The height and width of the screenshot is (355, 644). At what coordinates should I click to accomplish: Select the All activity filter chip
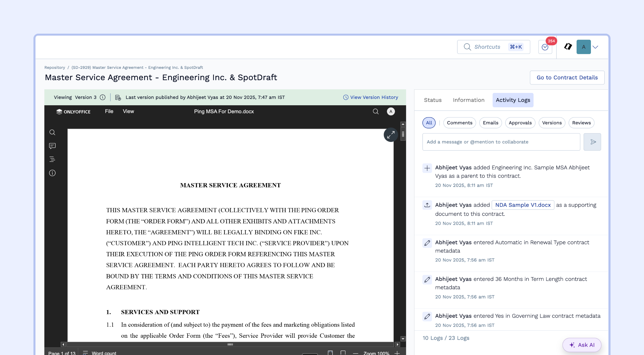(x=429, y=123)
